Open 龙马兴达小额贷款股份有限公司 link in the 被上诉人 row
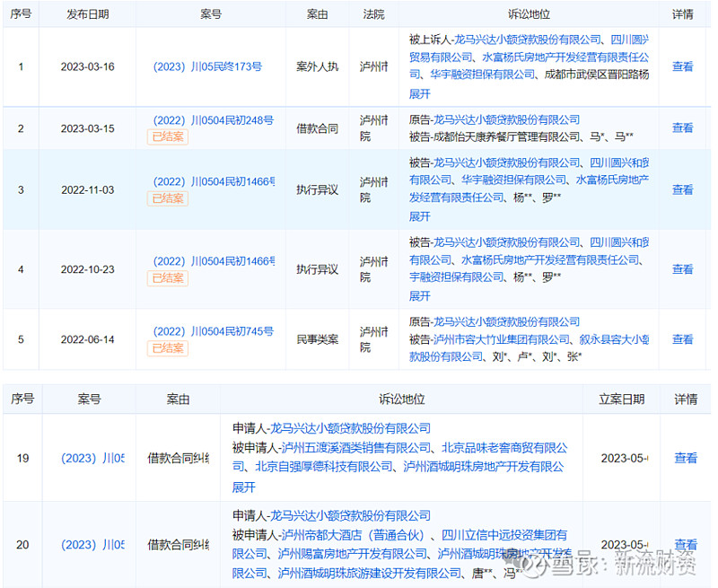 pos(527,39)
